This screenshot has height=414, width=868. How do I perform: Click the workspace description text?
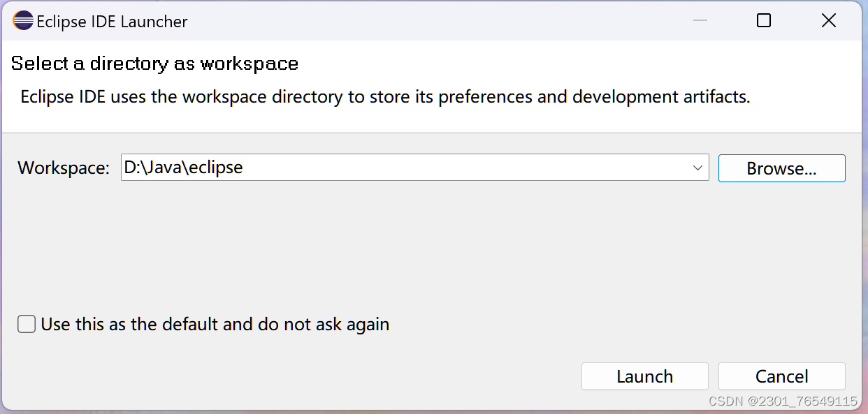pyautogui.click(x=384, y=96)
